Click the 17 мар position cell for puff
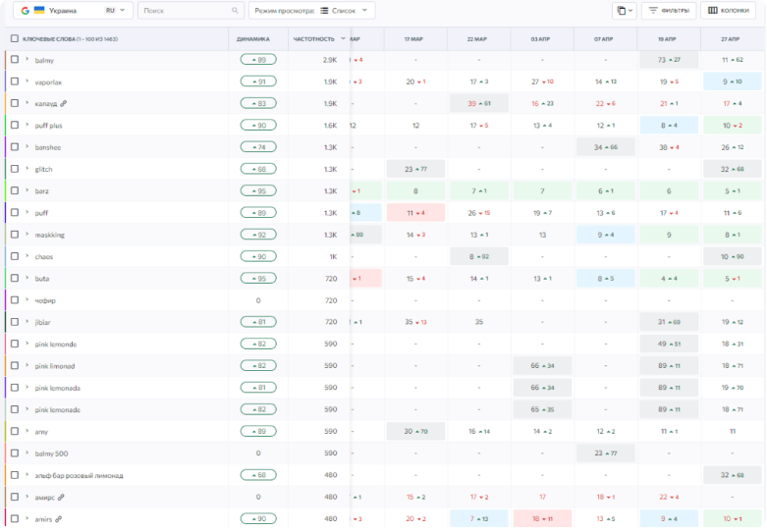Screen dimensions: 767x532 point(415,213)
